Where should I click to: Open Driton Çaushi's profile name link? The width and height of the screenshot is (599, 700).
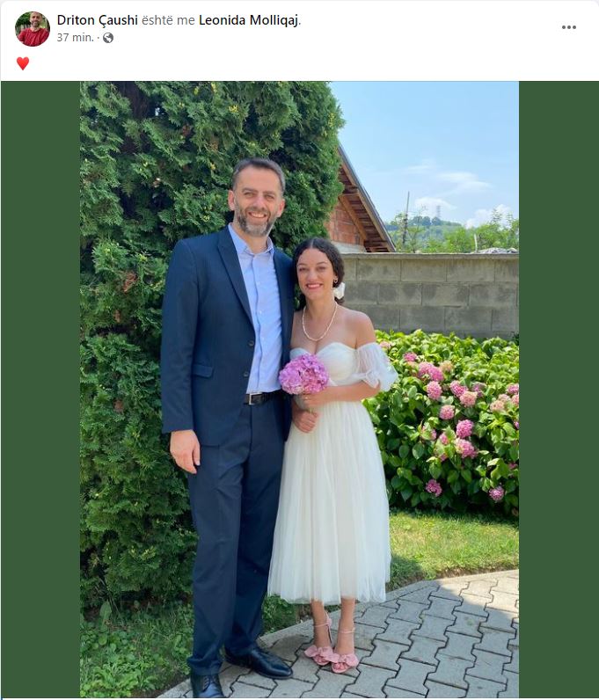(x=98, y=20)
